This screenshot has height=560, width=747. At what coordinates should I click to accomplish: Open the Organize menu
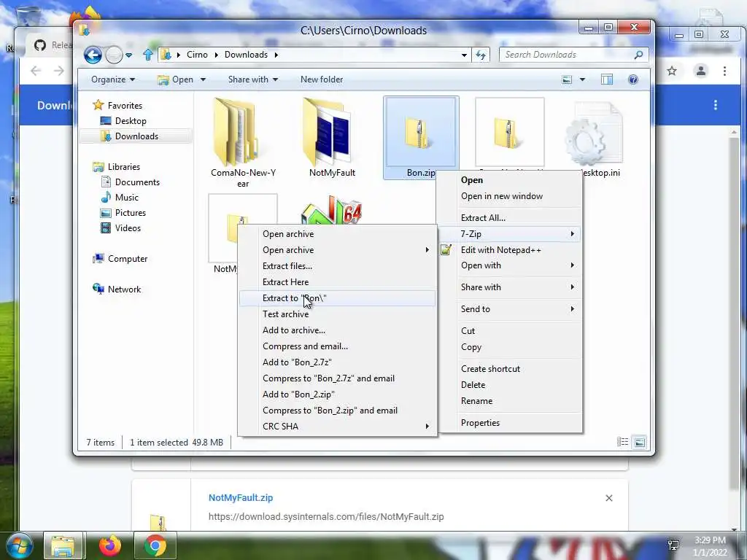[x=113, y=79]
